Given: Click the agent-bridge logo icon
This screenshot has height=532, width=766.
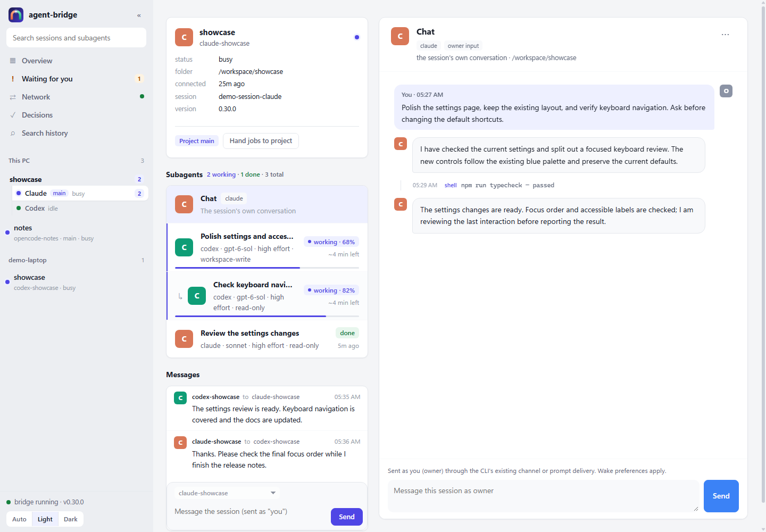Looking at the screenshot, I should (16, 15).
